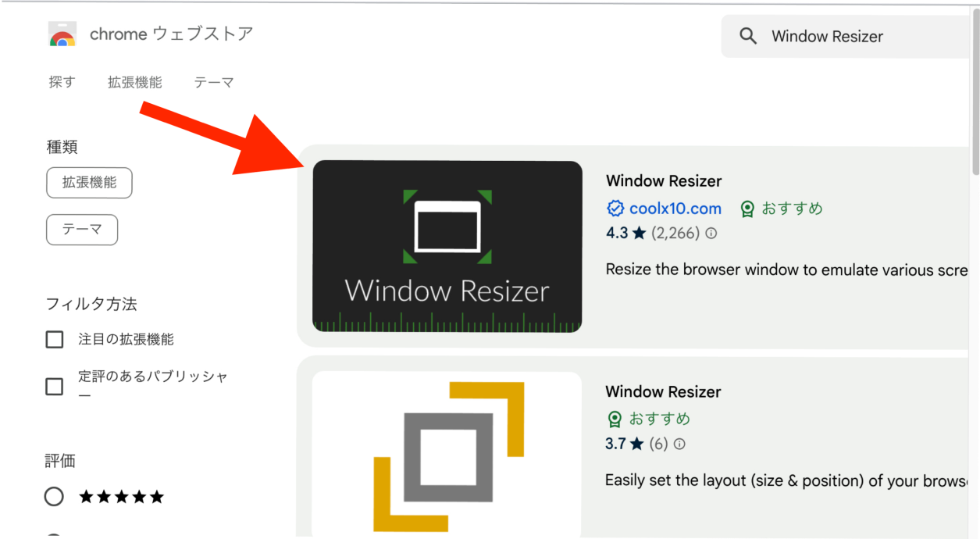
Task: Switch to the テーマ tab
Action: (214, 82)
